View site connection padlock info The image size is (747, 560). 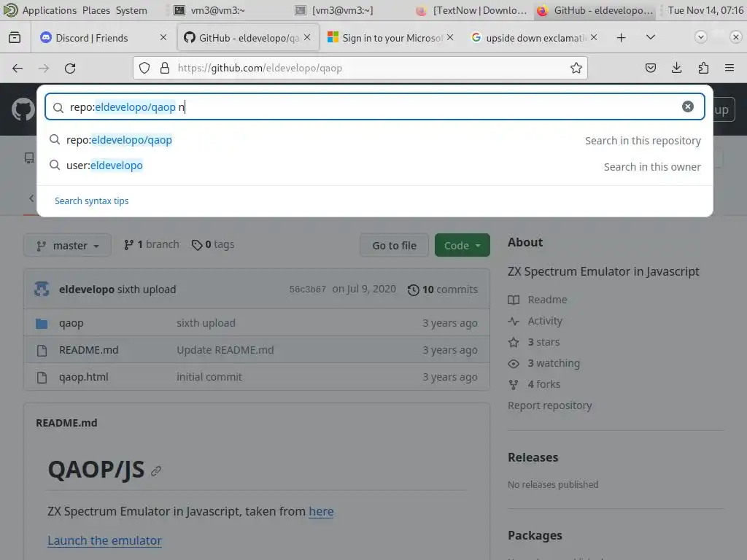pyautogui.click(x=165, y=68)
